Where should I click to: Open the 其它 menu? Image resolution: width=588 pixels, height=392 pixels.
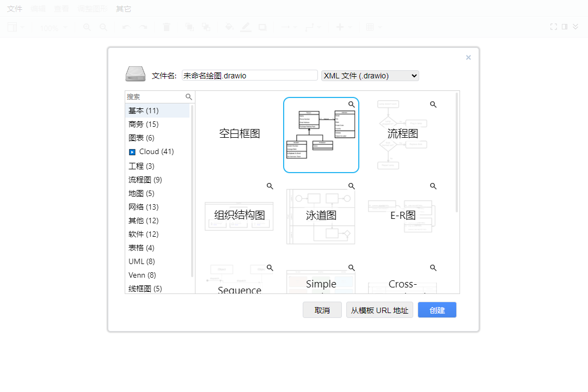pos(124,9)
